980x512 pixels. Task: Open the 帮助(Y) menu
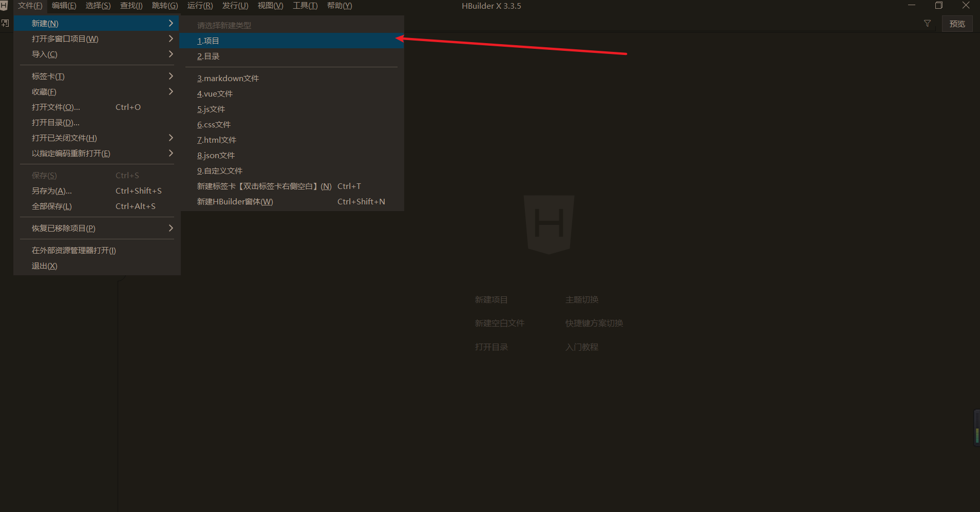pyautogui.click(x=340, y=6)
